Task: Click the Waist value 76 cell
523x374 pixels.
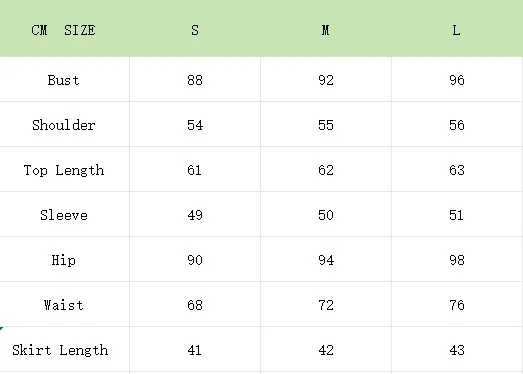Action: point(457,304)
